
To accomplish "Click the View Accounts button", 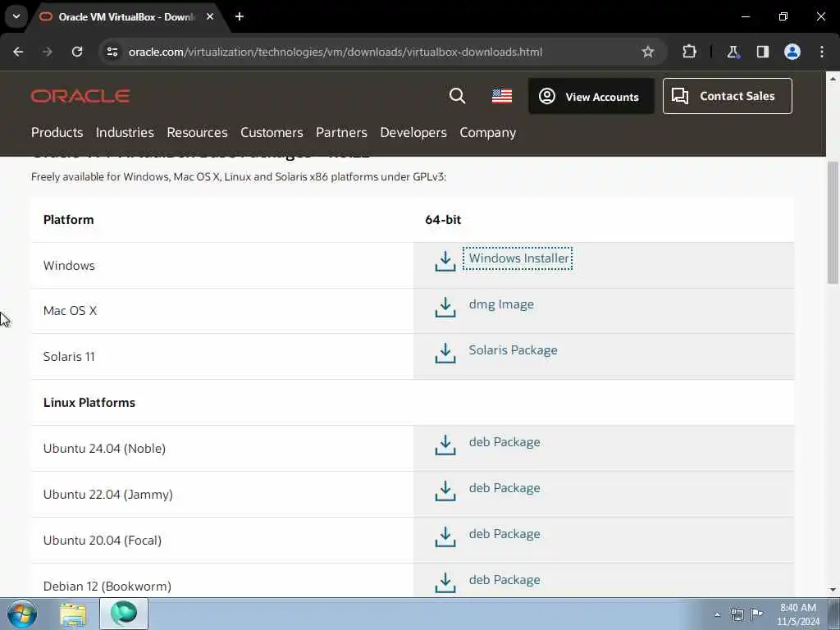I will pos(591,97).
